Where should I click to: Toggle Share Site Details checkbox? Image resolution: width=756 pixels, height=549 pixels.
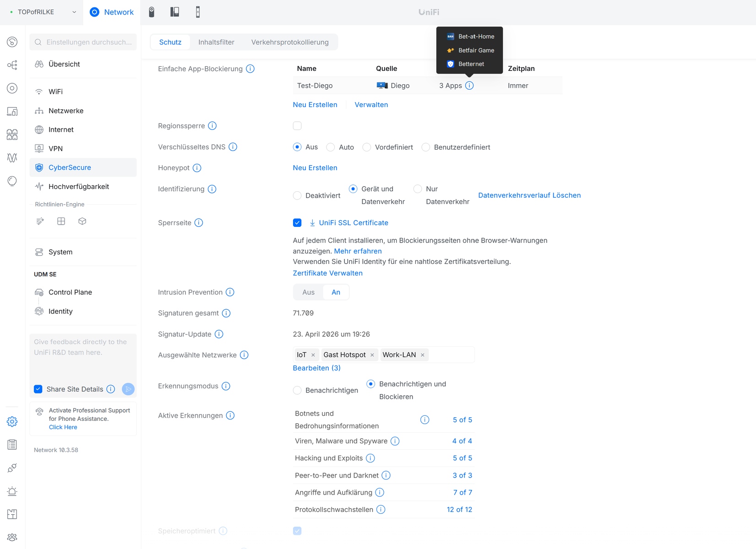coord(38,389)
